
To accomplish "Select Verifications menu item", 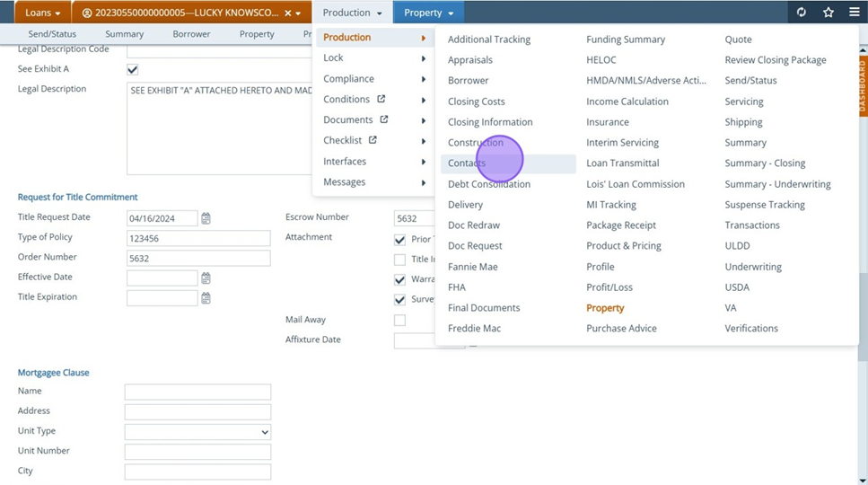I will 751,329.
